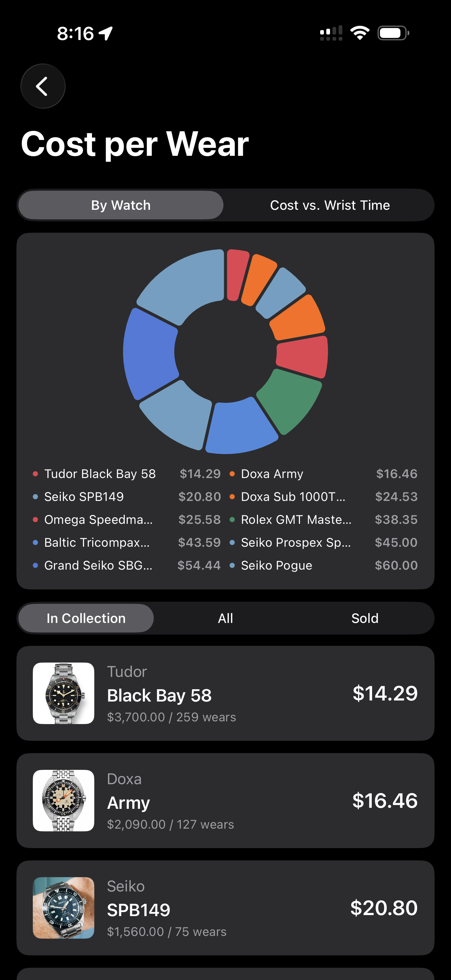Switch to the By Watch segment
This screenshot has height=980, width=451.
(121, 205)
